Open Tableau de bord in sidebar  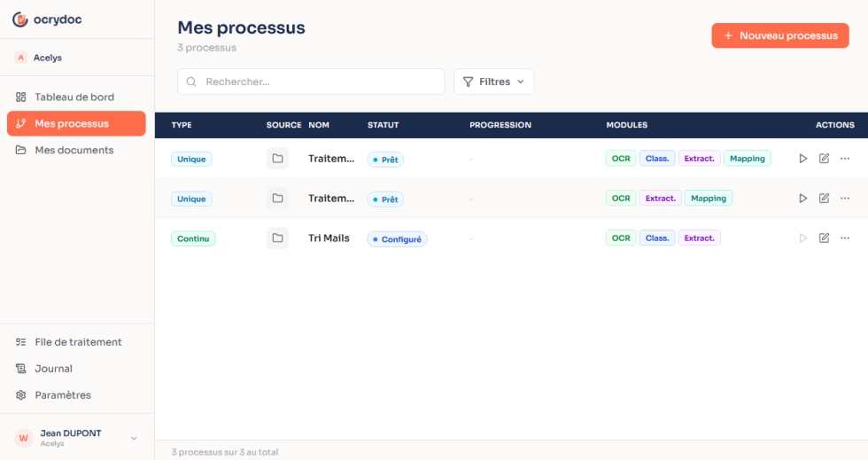(76, 97)
